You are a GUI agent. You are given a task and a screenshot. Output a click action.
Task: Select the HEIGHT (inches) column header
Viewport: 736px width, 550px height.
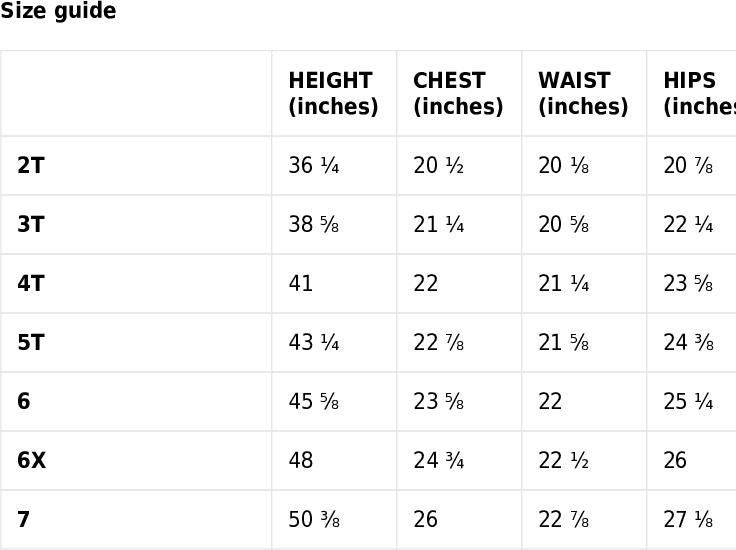click(333, 93)
